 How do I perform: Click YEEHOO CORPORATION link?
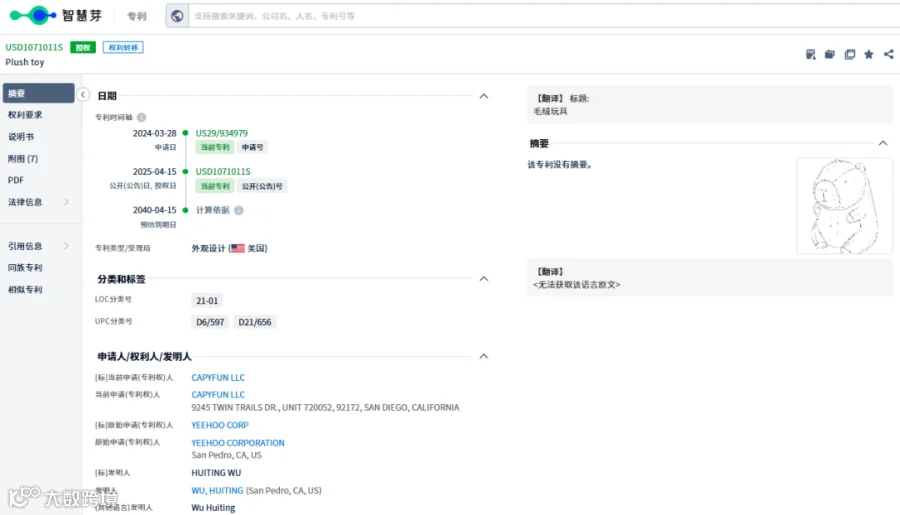[x=238, y=443]
